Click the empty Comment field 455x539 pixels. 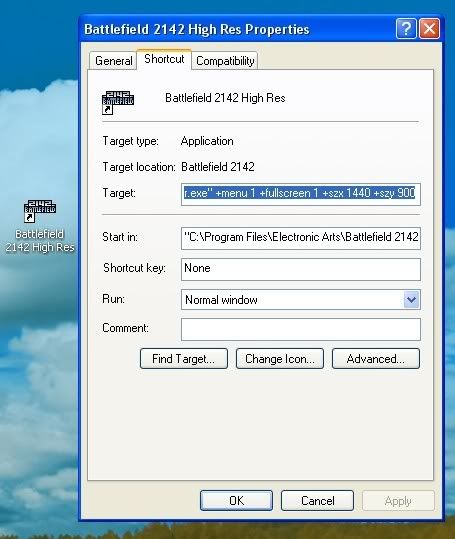301,329
